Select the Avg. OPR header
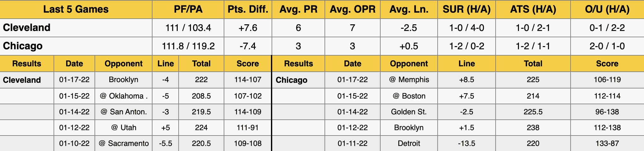The height and width of the screenshot is (151, 644). click(353, 9)
